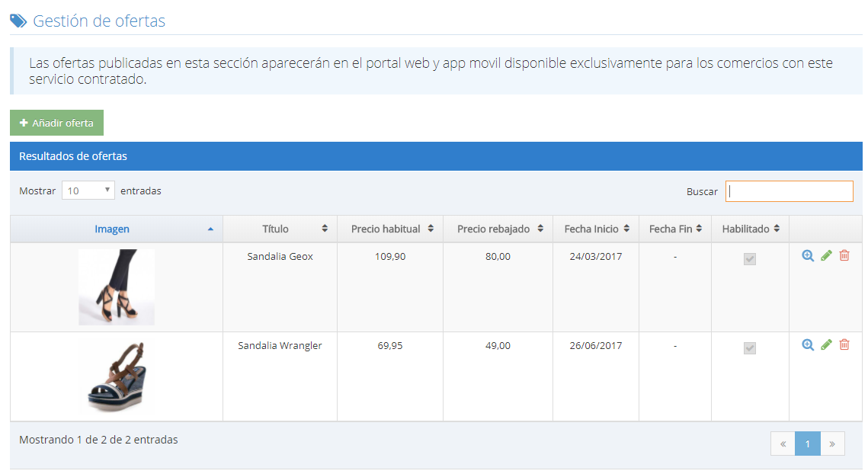Focus the Buscar search field
The height and width of the screenshot is (474, 868).
(789, 191)
